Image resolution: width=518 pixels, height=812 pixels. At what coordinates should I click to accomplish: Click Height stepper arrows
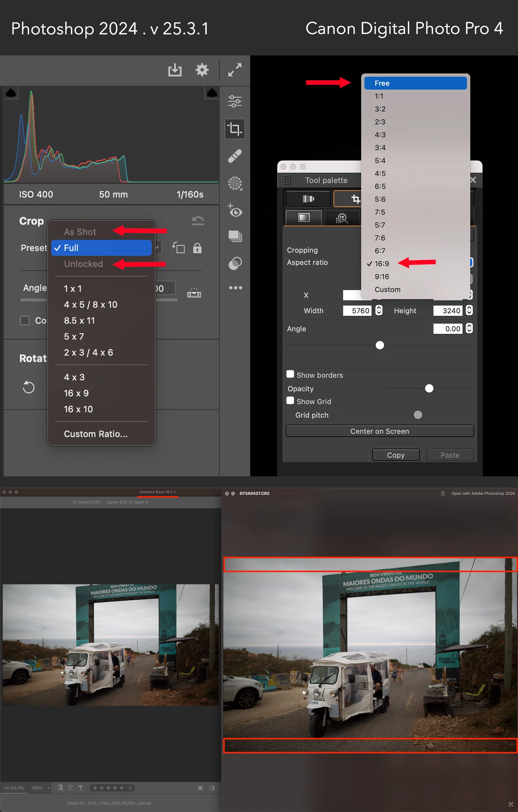[469, 310]
